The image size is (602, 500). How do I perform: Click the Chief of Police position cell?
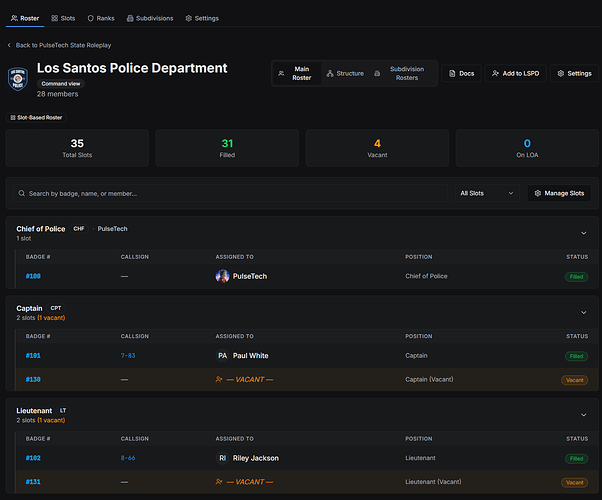(x=426, y=276)
